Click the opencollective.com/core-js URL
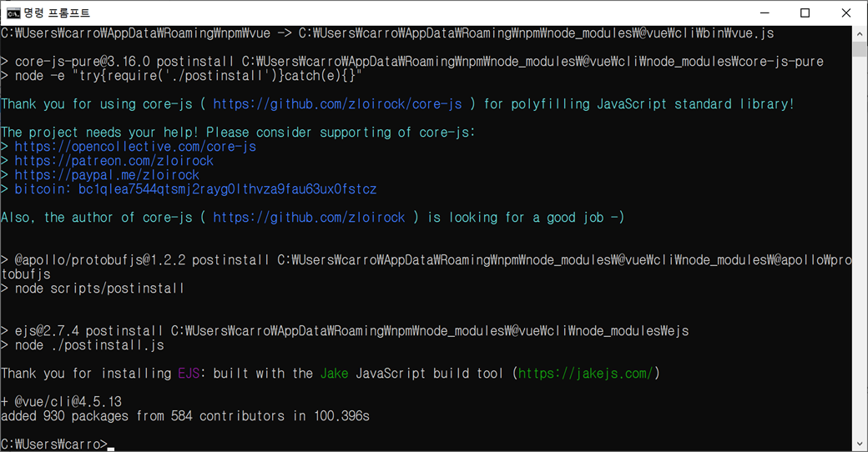Viewport: 868px width, 452px height. point(135,147)
